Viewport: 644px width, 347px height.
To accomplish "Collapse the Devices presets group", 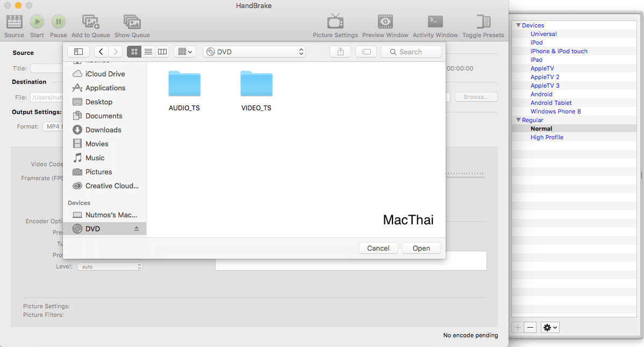I will [518, 25].
